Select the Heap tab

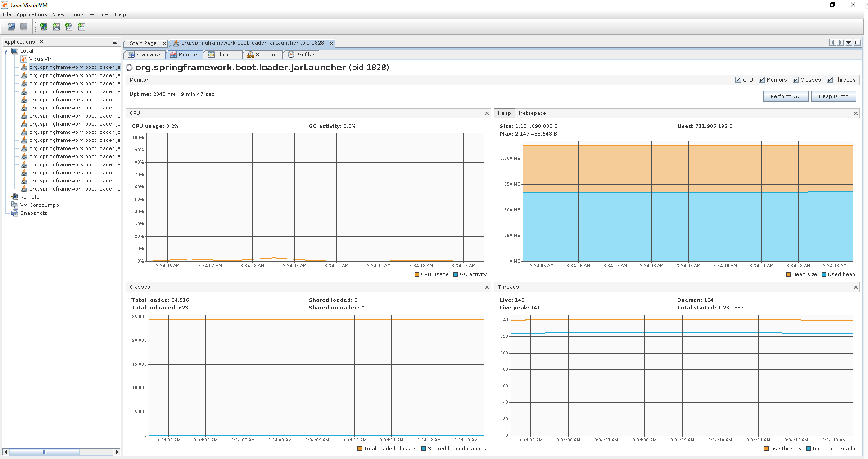(504, 113)
